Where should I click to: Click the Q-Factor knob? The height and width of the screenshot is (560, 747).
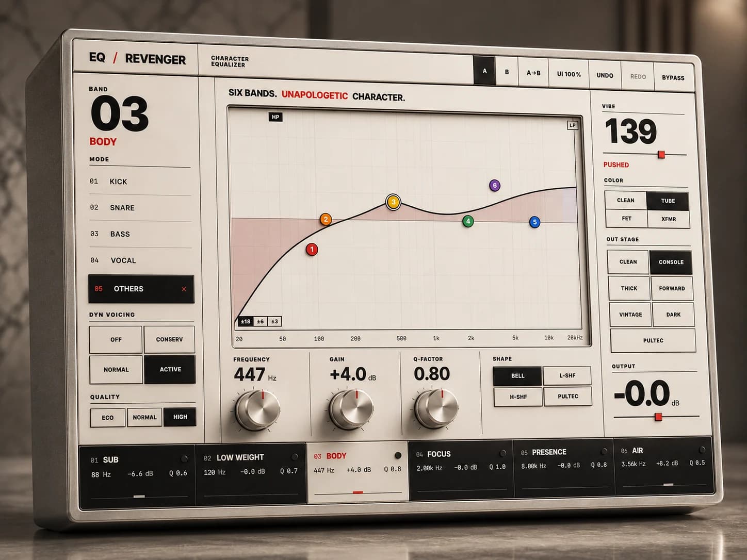tap(436, 408)
